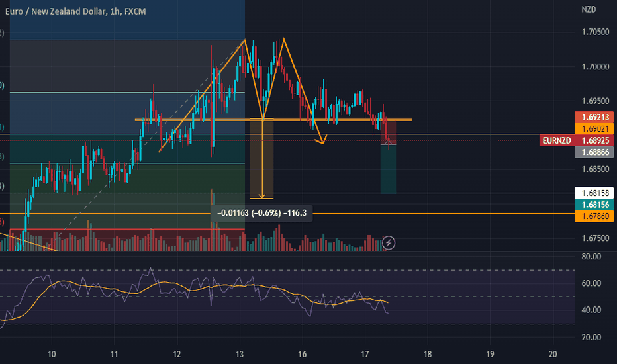Click the NZD currency label
Screen dimensions: 617x364
pos(589,9)
